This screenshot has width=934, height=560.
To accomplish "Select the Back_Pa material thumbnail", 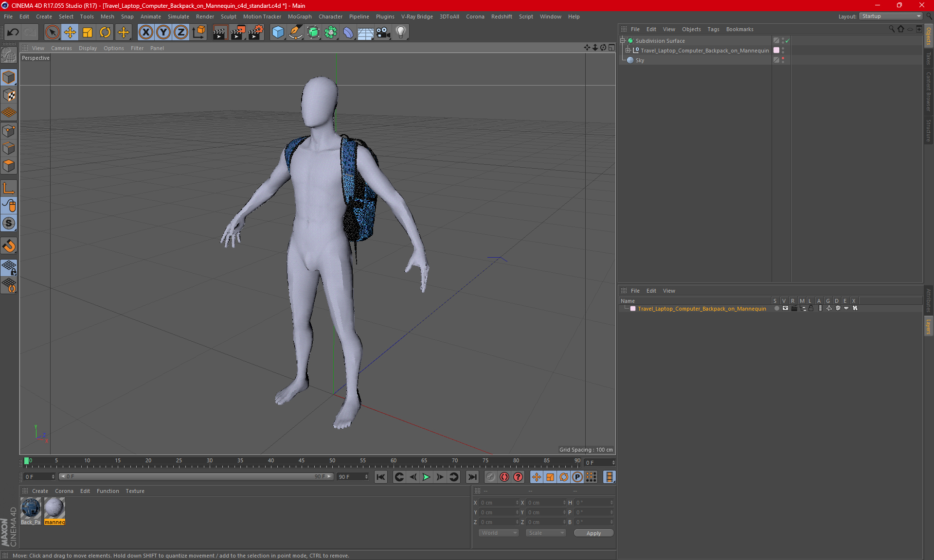I will pyautogui.click(x=31, y=508).
